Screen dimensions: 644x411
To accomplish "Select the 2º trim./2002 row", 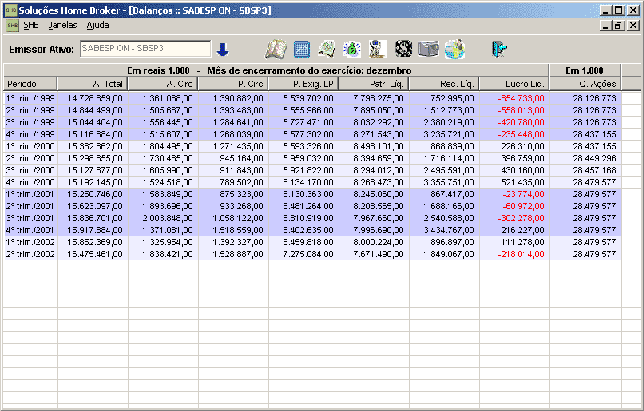I will click(x=312, y=254).
